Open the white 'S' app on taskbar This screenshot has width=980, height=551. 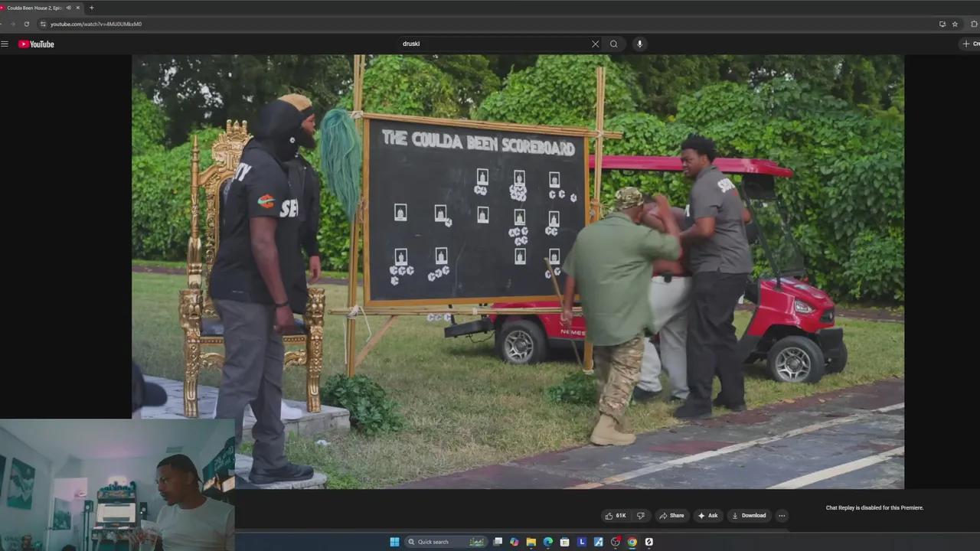[649, 542]
